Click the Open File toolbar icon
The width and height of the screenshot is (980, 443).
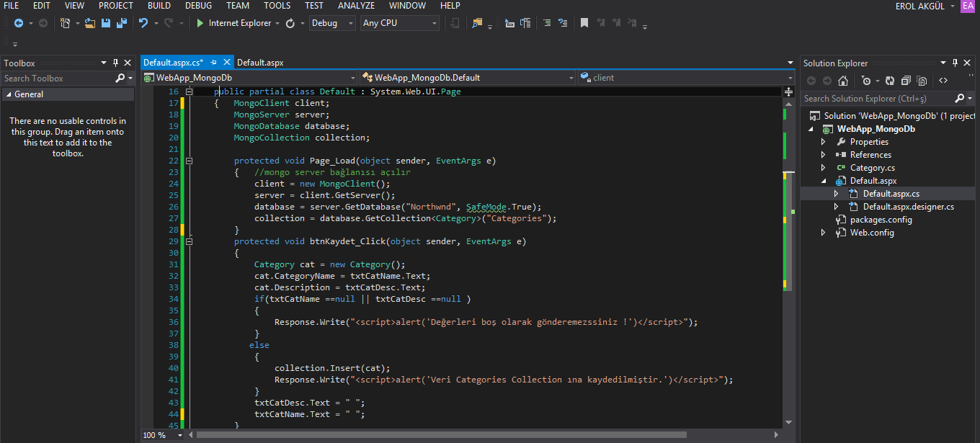tap(90, 23)
